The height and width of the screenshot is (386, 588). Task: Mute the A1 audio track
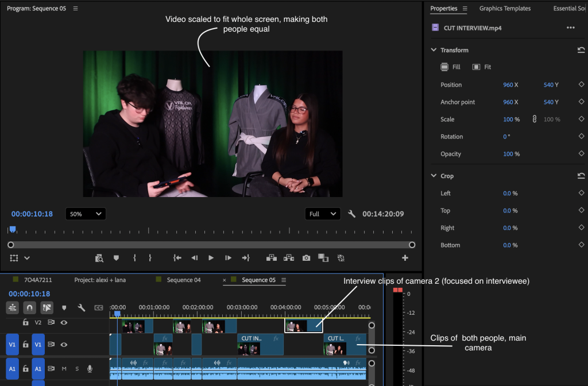click(64, 369)
